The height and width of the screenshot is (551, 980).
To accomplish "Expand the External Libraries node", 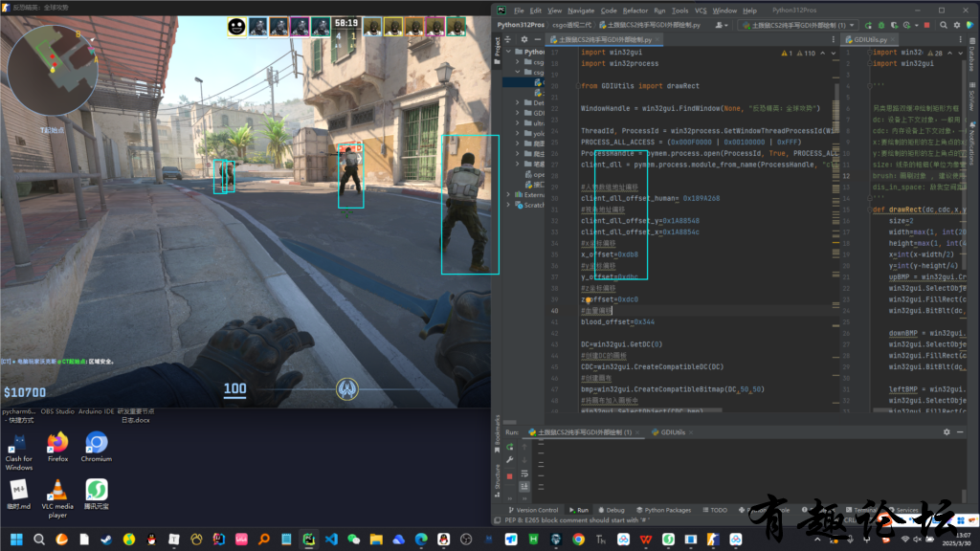I will click(x=509, y=194).
